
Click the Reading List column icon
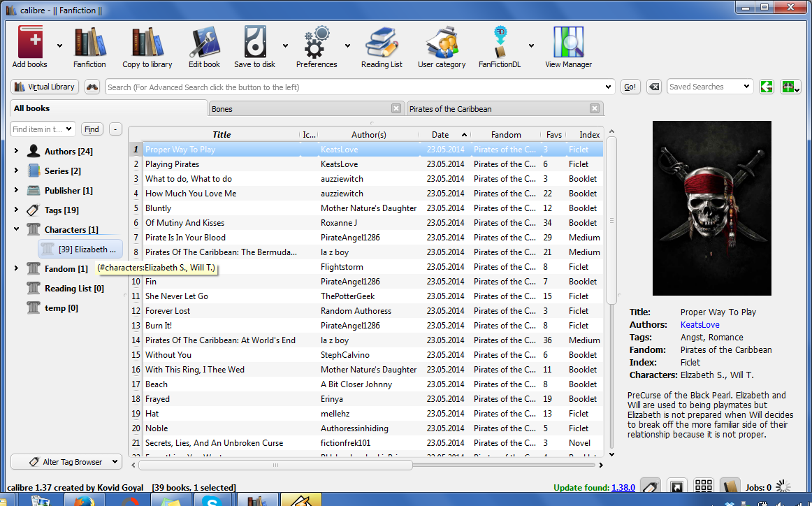pyautogui.click(x=34, y=288)
